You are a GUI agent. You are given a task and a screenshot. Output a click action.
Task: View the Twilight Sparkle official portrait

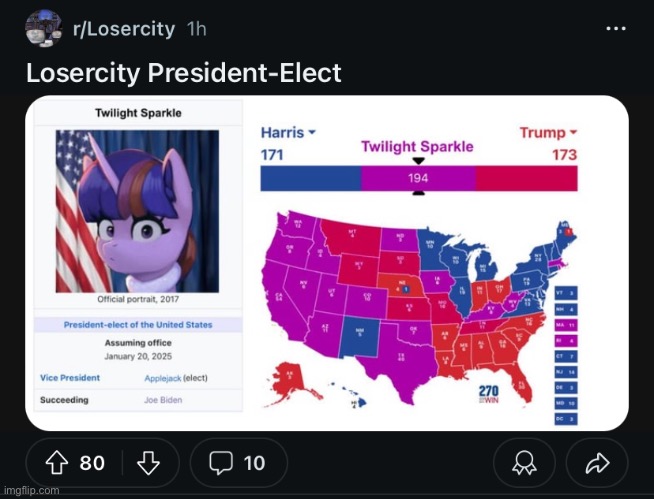click(138, 210)
